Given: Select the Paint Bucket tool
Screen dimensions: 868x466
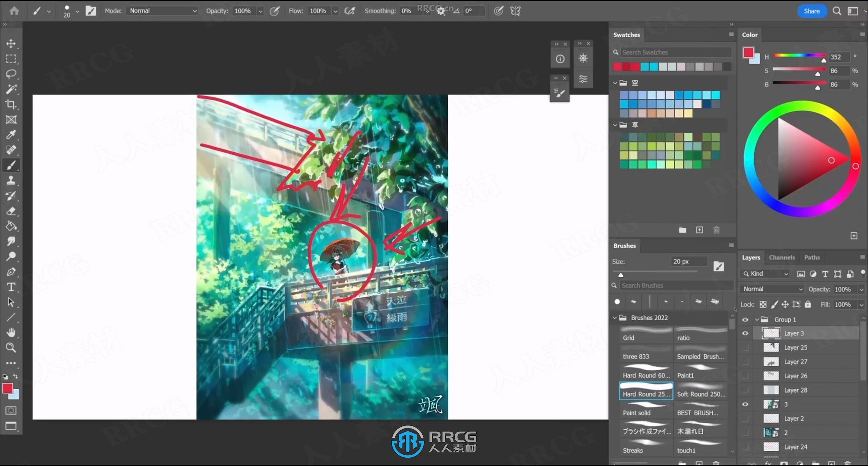Looking at the screenshot, I should tap(11, 226).
